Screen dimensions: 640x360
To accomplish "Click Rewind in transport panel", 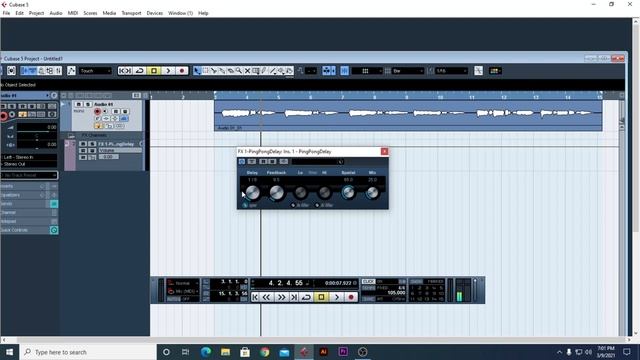I will (267, 298).
